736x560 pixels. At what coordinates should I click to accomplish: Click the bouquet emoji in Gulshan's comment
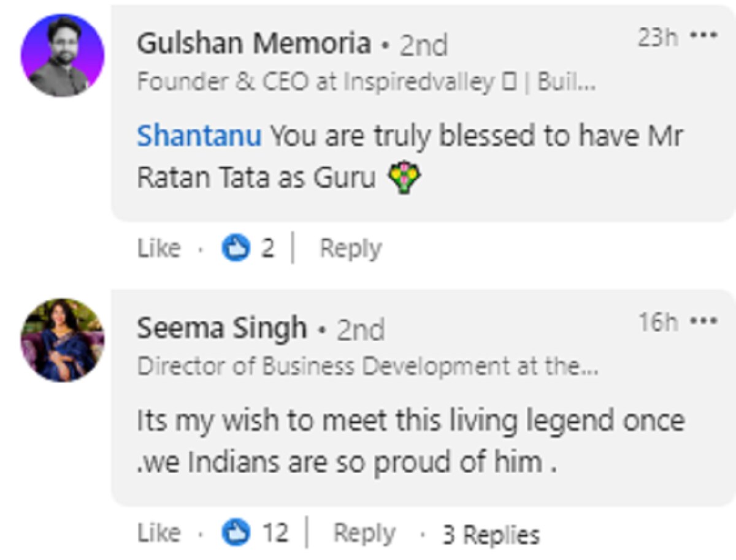tap(404, 180)
